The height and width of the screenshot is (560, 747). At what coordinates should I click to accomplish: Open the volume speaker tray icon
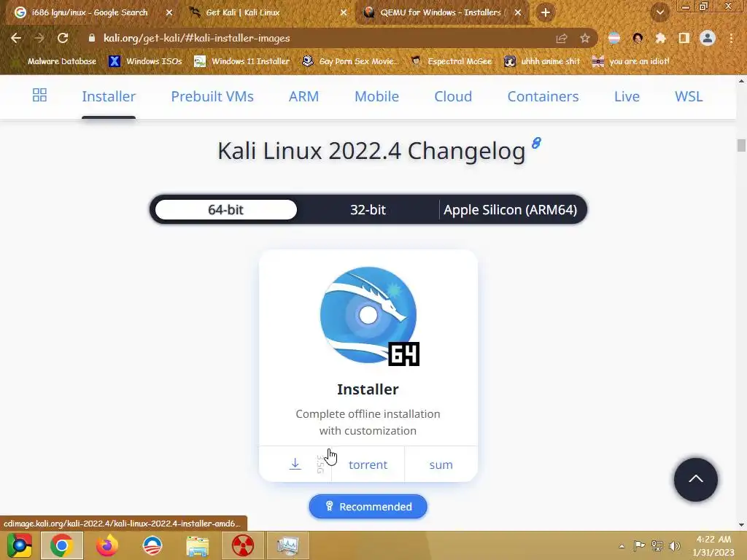point(675,545)
